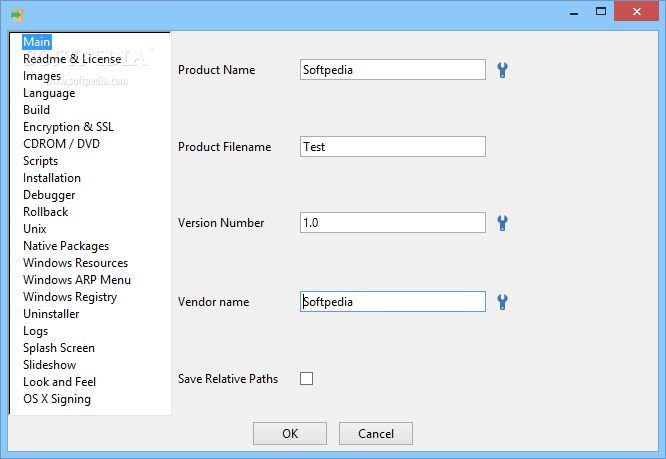This screenshot has height=459, width=666.
Task: Open the Slideshow section
Action: (50, 365)
